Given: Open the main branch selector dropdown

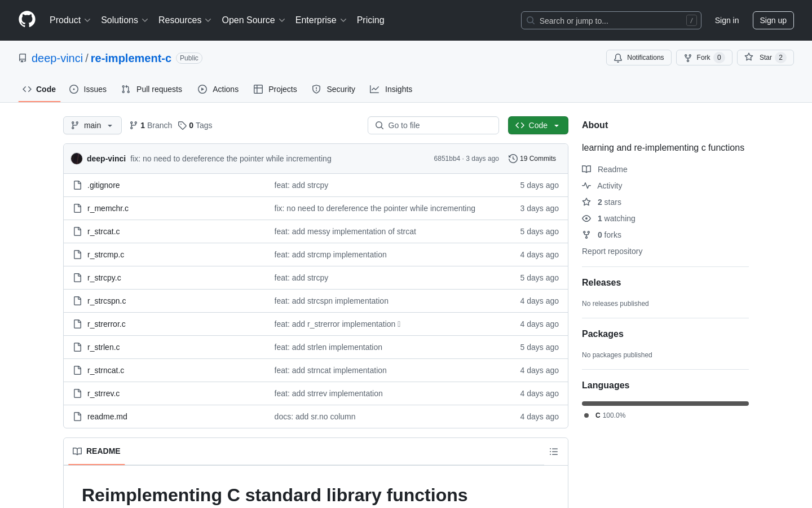Looking at the screenshot, I should coord(92,125).
